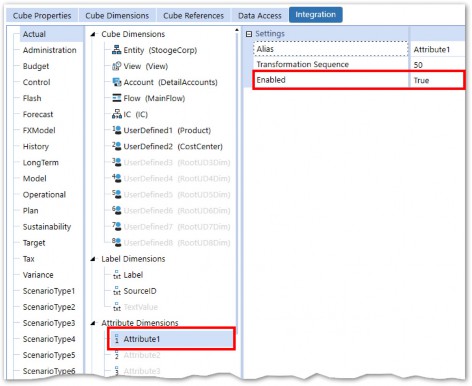Image resolution: width=472 pixels, height=386 pixels.
Task: Select the Plan scenario type
Action: (31, 210)
